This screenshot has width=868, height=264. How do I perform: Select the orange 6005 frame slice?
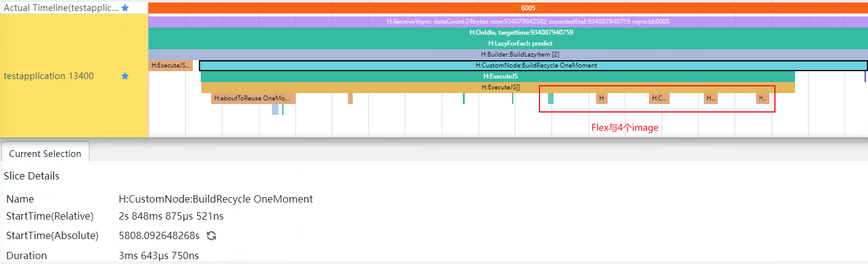(507, 8)
